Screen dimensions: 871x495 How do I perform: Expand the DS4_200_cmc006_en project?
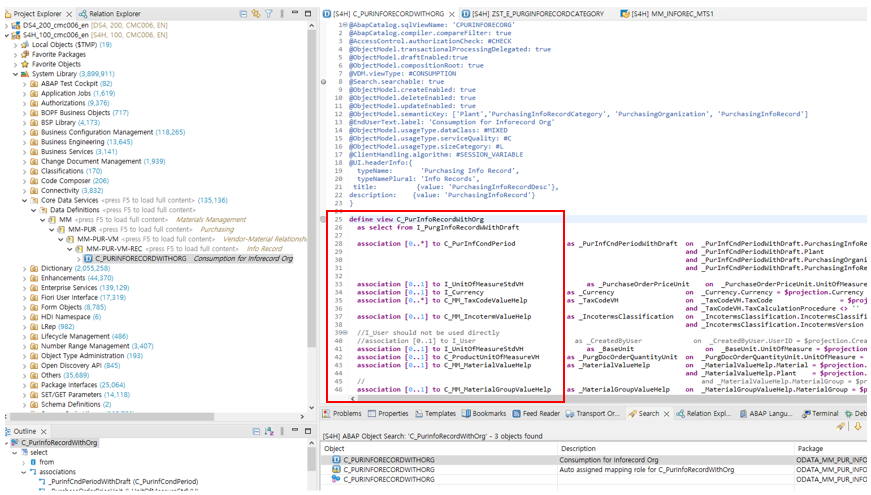6,26
